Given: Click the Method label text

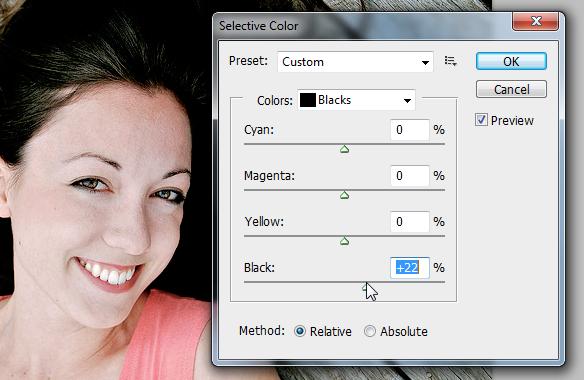Looking at the screenshot, I should click(x=262, y=331).
